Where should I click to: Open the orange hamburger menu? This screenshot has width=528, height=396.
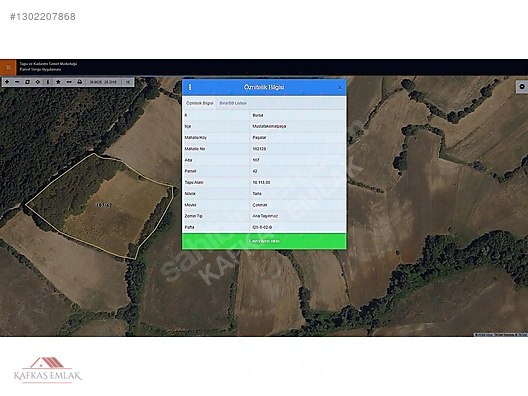coord(8,68)
